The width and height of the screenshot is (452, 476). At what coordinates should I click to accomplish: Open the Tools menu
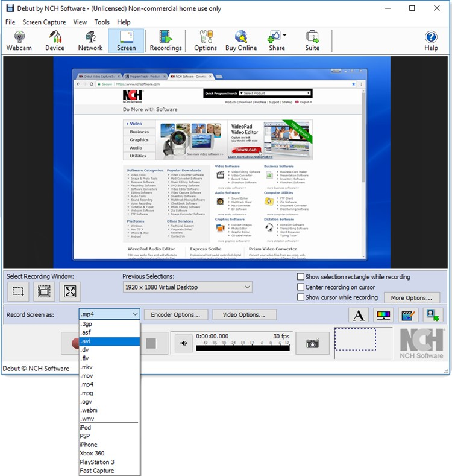[102, 22]
